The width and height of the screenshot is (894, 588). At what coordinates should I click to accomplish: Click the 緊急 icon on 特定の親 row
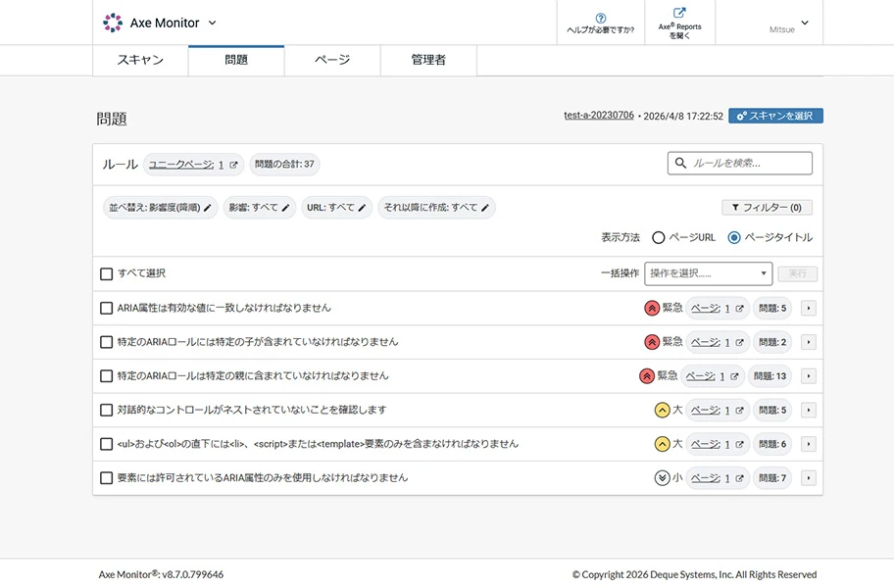pyautogui.click(x=647, y=376)
